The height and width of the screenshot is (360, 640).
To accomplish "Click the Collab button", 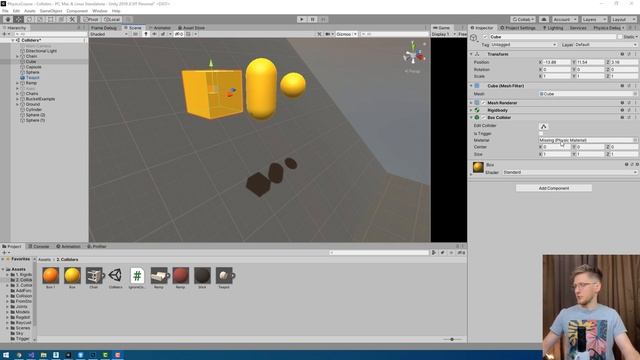I will coord(523,19).
